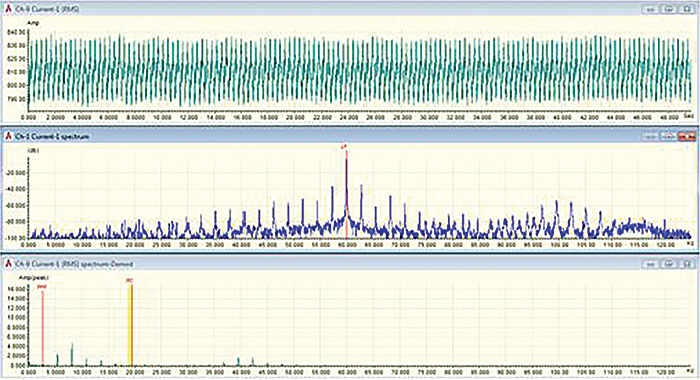This screenshot has height=380, width=700.
Task: Click the app icon in the Current (RMS) window
Action: tap(8, 9)
